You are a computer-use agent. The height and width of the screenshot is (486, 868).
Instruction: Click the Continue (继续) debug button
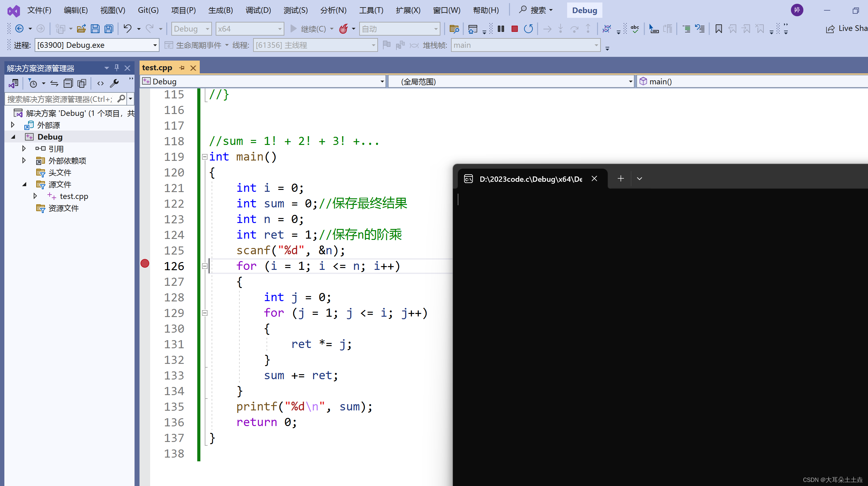click(308, 29)
